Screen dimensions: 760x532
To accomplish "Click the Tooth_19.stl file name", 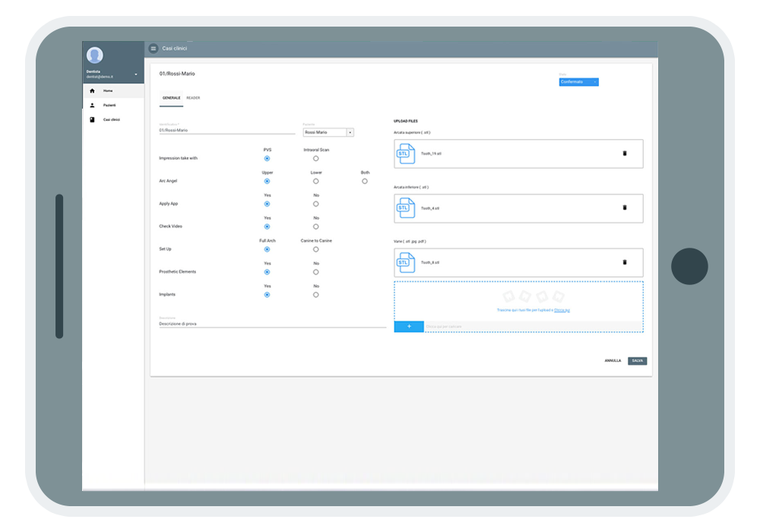I will tap(431, 154).
